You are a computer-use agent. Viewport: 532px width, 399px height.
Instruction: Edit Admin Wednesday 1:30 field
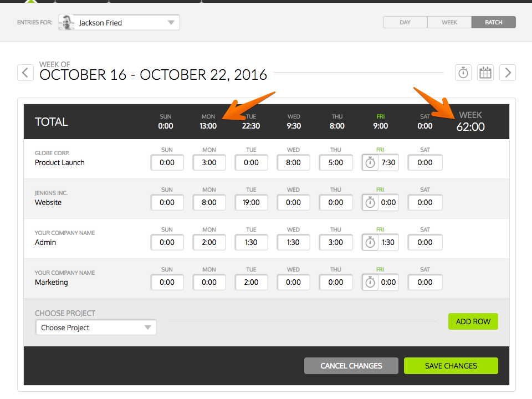tap(294, 243)
